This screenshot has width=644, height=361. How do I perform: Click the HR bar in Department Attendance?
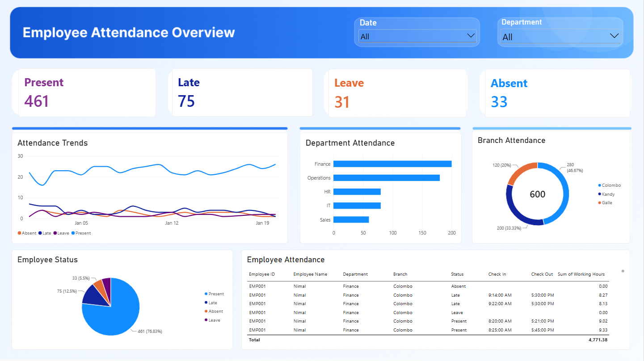pyautogui.click(x=357, y=192)
